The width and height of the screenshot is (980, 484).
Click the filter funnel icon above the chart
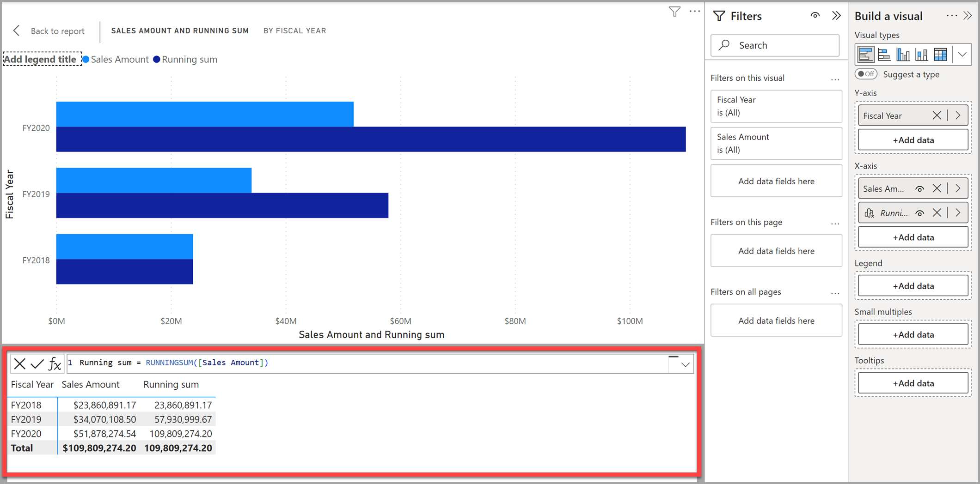[674, 12]
